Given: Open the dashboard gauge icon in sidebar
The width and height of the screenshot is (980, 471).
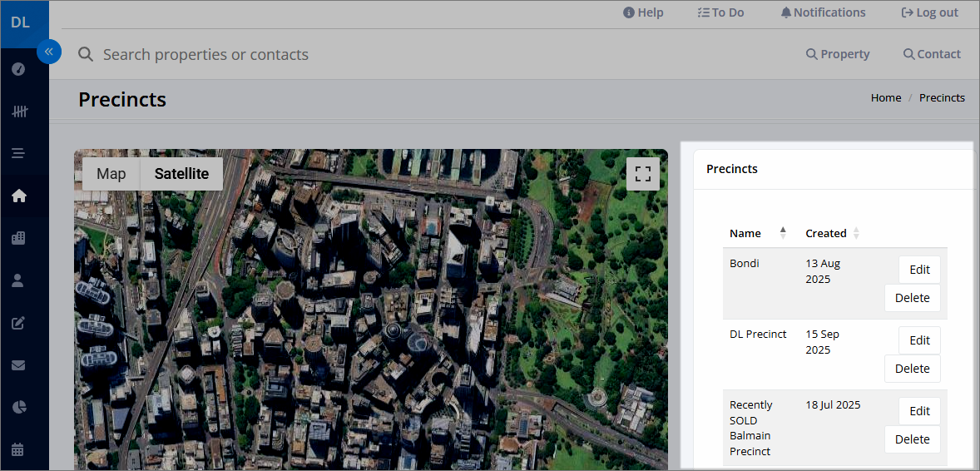Looking at the screenshot, I should pos(19,69).
